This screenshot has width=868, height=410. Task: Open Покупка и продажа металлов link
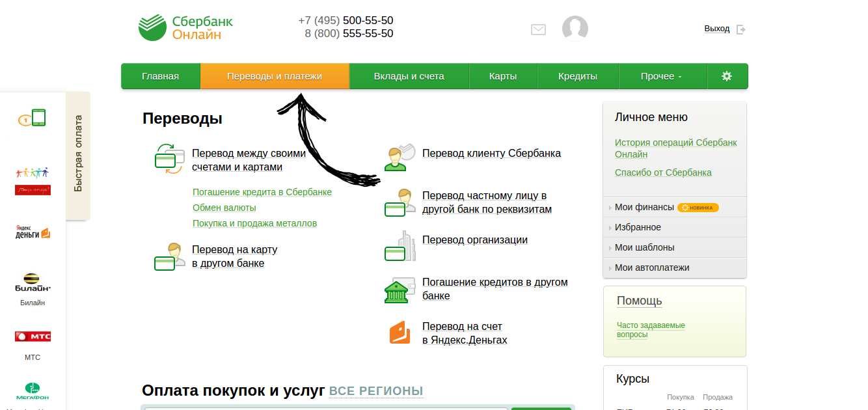(x=255, y=223)
